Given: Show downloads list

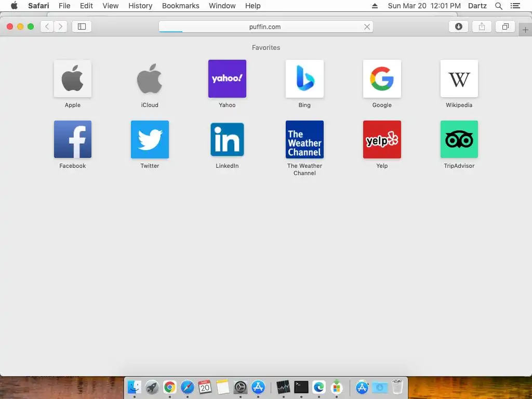Looking at the screenshot, I should (x=458, y=26).
